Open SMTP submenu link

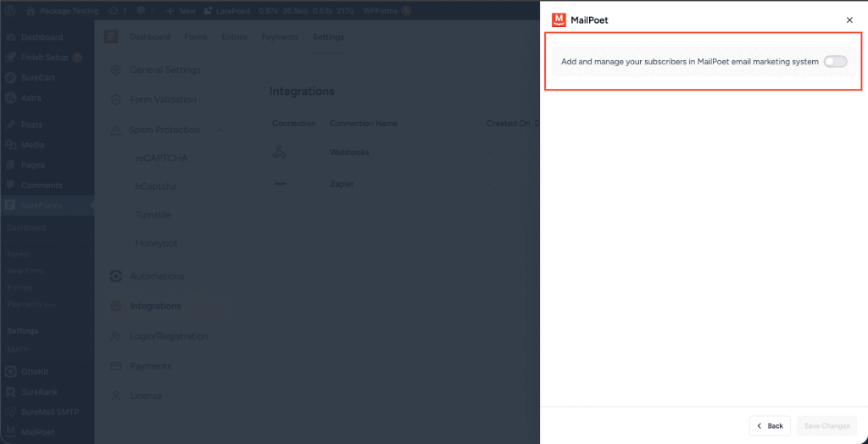(17, 350)
